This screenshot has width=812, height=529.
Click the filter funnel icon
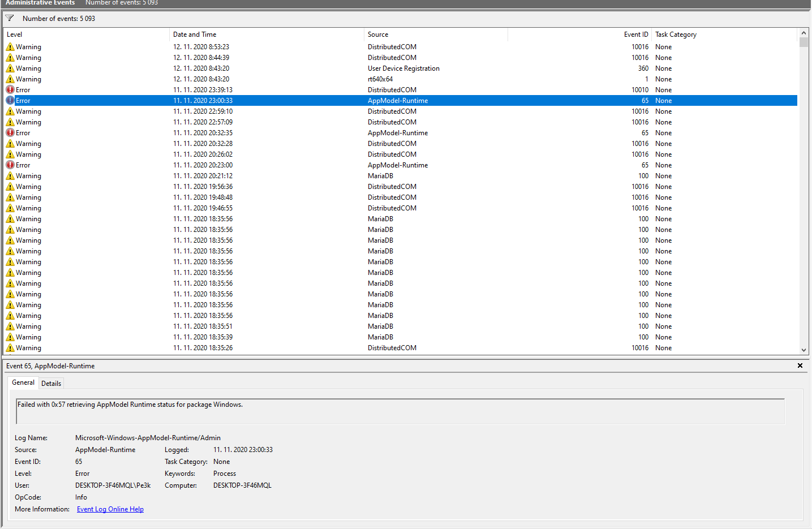[x=10, y=18]
